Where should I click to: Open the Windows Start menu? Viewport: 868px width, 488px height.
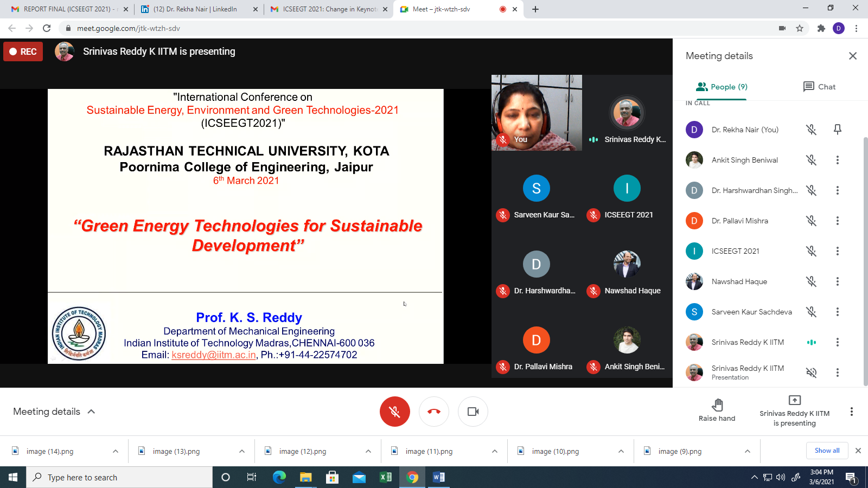click(13, 477)
